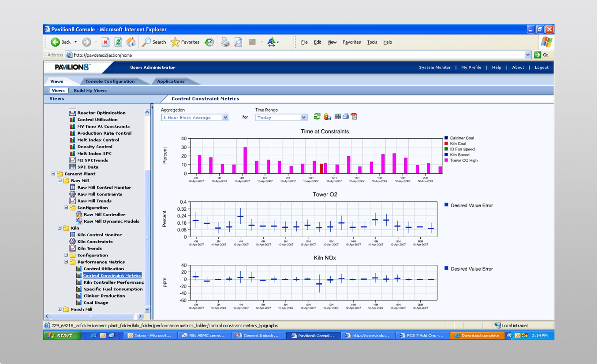Click the Tower CO High magenta swatch
This screenshot has height=364, width=597.
[x=446, y=160]
